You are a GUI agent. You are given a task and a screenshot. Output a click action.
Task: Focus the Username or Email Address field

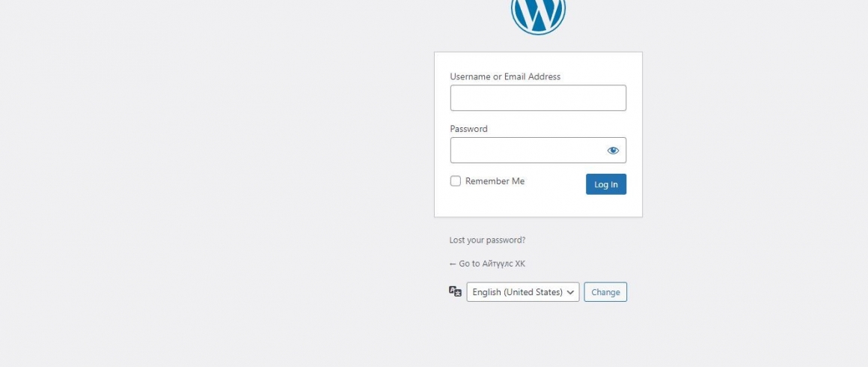[538, 98]
